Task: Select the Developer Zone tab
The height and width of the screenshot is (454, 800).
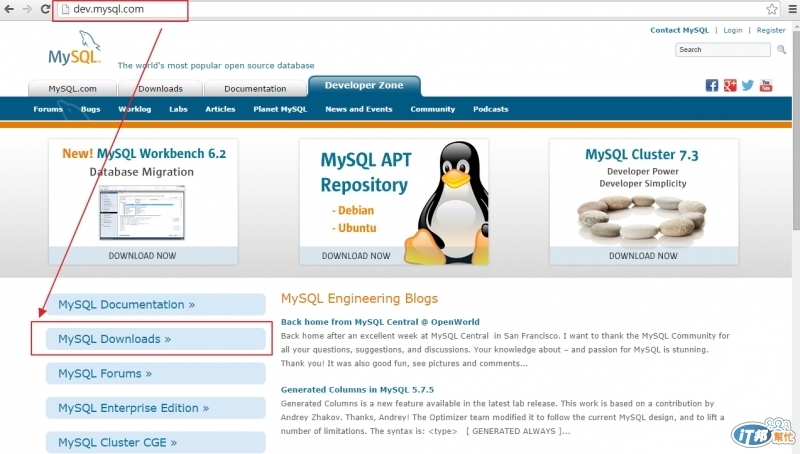Action: pyautogui.click(x=364, y=86)
